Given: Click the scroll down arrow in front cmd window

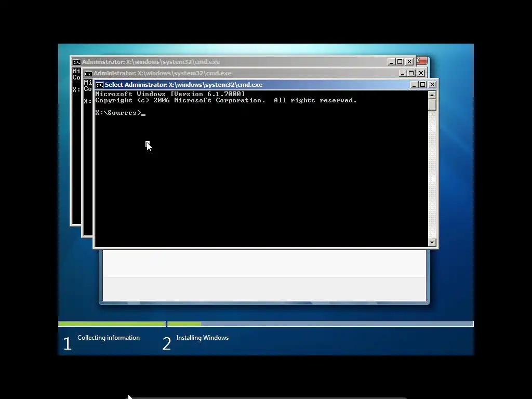Looking at the screenshot, I should click(432, 242).
